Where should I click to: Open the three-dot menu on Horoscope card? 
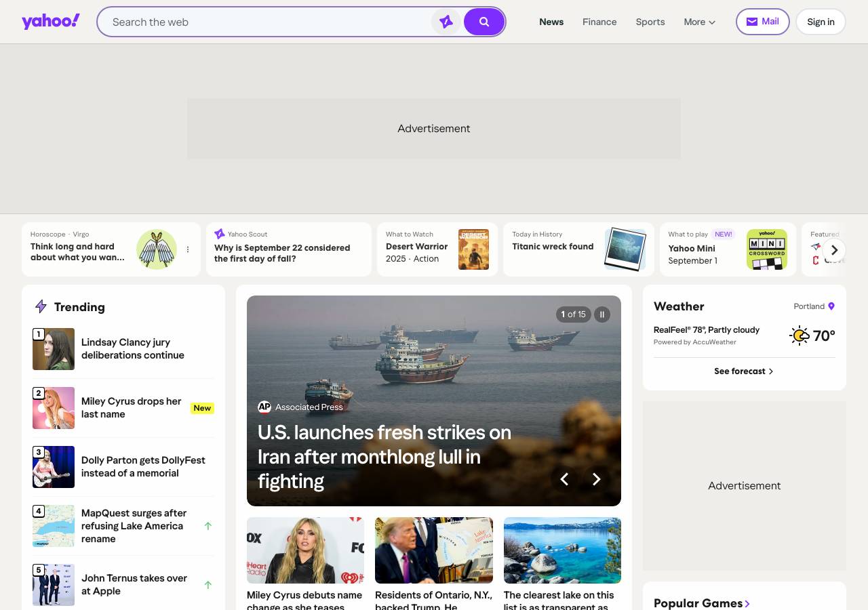click(x=188, y=249)
